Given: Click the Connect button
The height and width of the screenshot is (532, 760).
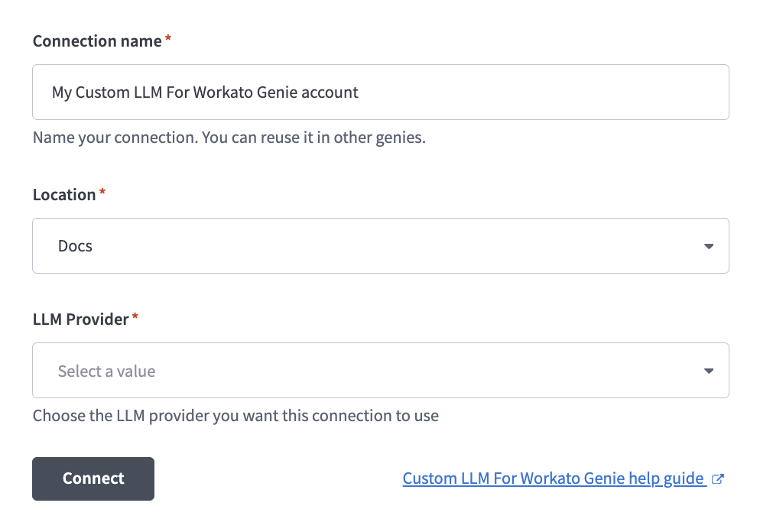Looking at the screenshot, I should pyautogui.click(x=93, y=478).
